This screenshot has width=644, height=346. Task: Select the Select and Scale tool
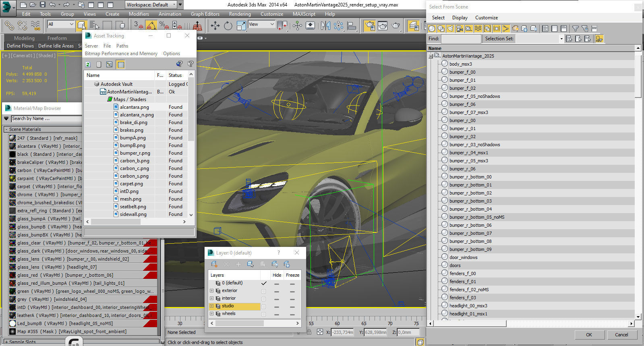pos(241,26)
